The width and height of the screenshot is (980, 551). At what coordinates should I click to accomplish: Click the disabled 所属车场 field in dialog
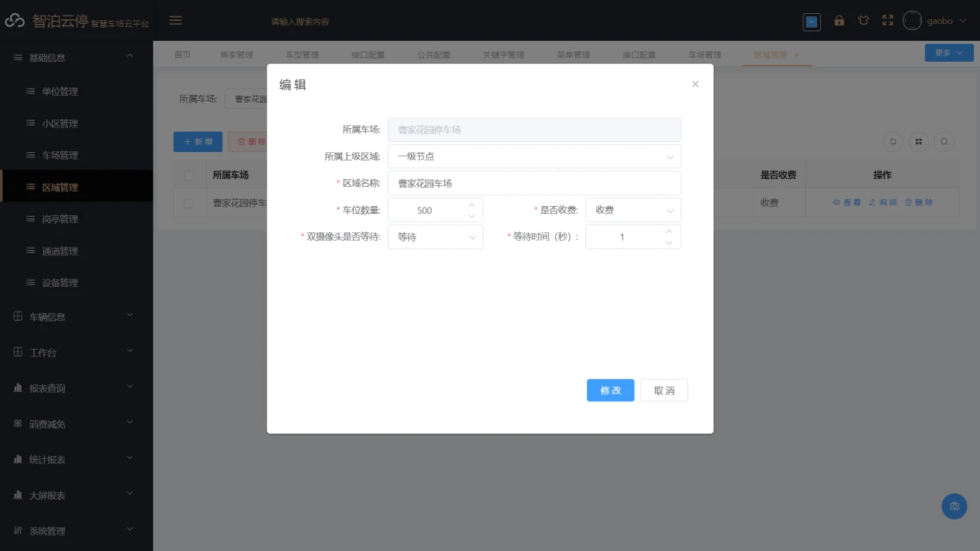tap(534, 130)
